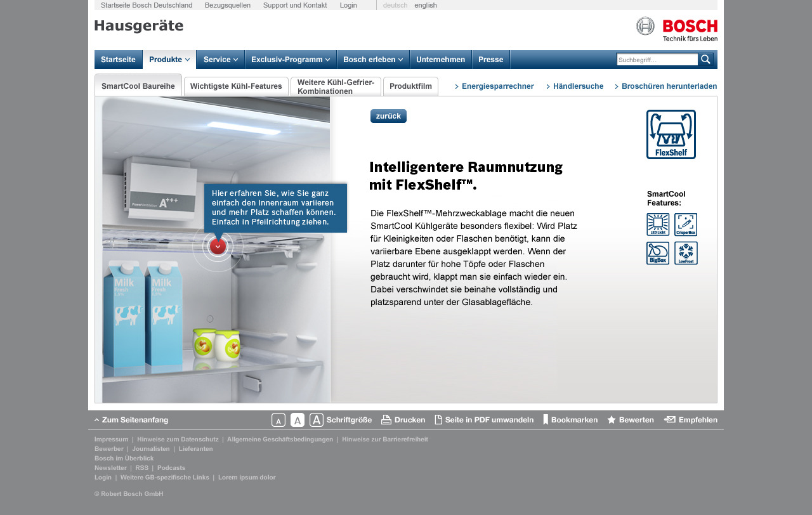Select the largest font size option
This screenshot has height=515, width=812.
coord(316,419)
